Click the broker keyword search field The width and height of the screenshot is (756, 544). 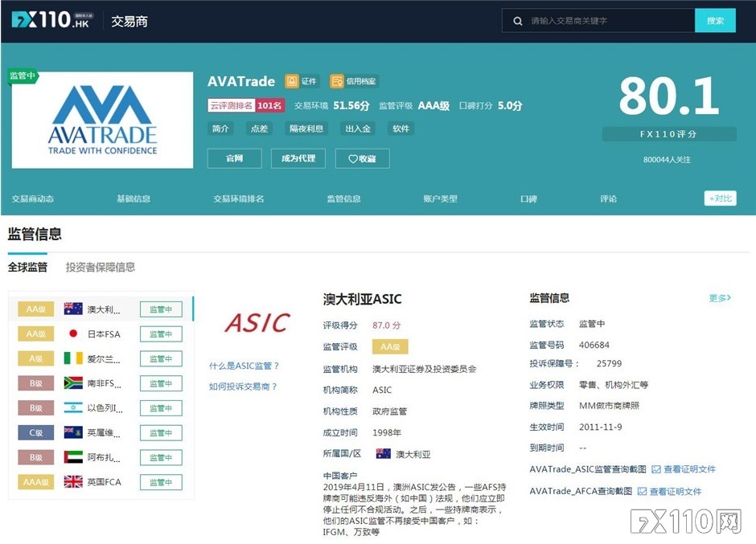coord(607,21)
